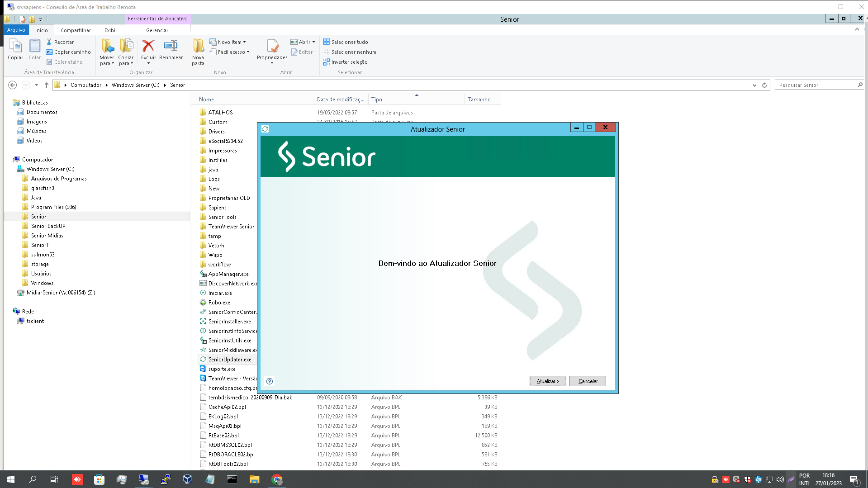Click Inverter seleção in the ribbon
The height and width of the screenshot is (488, 868).
pyautogui.click(x=345, y=62)
